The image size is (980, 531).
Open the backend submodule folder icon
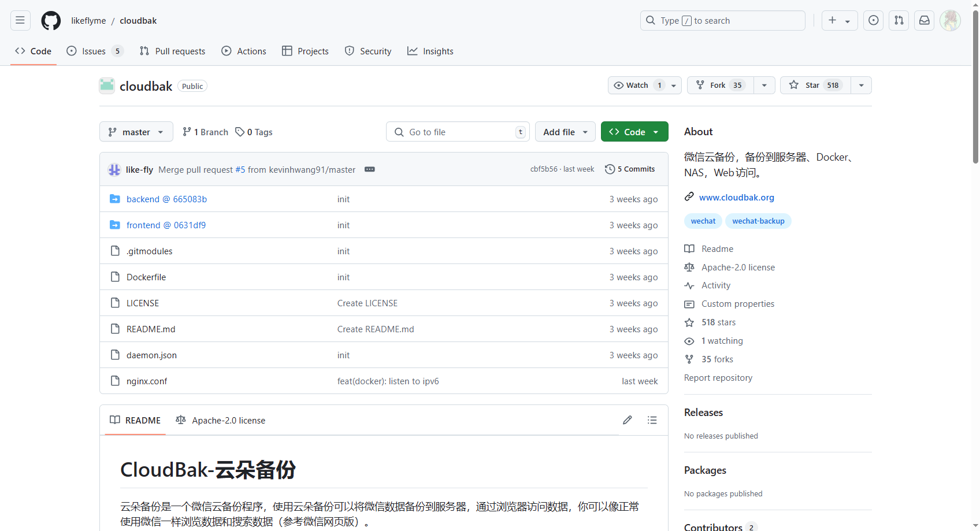(115, 199)
